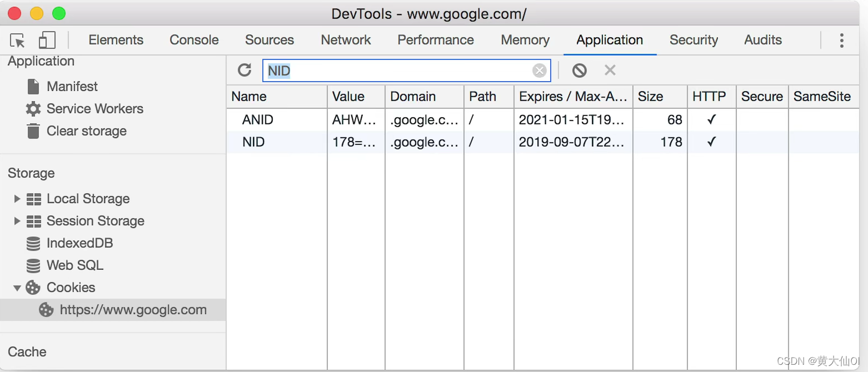Expand the Session Storage tree node
The image size is (868, 372).
pyautogui.click(x=17, y=221)
